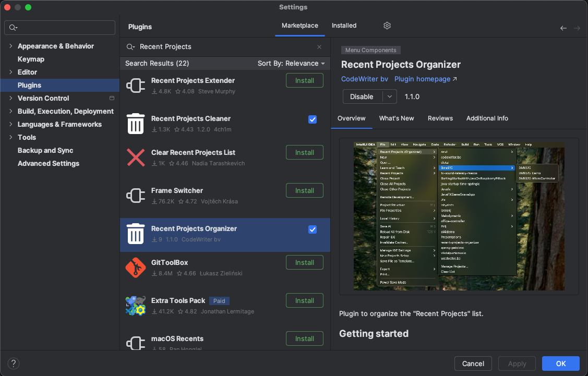Click the Clear Recent Projects List red X icon
Viewport: 588px width, 376px height.
(136, 157)
